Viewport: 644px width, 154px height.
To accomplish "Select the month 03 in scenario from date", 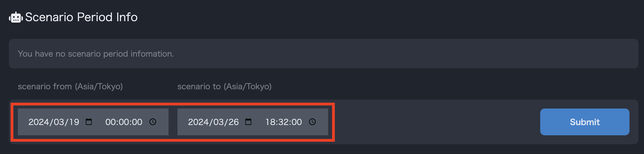I will 59,122.
